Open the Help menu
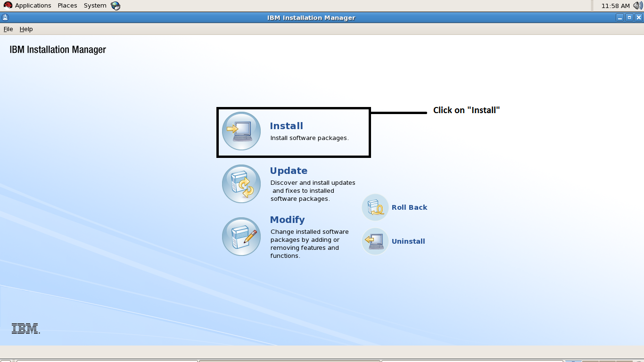Image resolution: width=644 pixels, height=362 pixels. pyautogui.click(x=26, y=29)
